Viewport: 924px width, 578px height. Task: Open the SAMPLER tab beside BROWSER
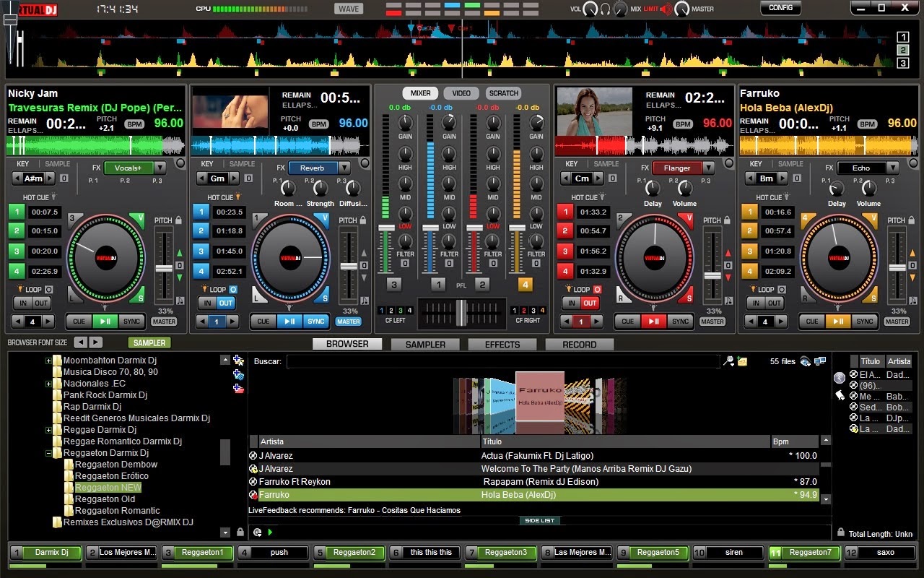pyautogui.click(x=425, y=345)
